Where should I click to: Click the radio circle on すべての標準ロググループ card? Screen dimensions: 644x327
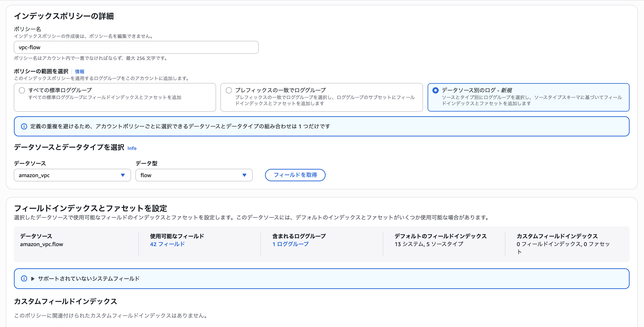(22, 90)
